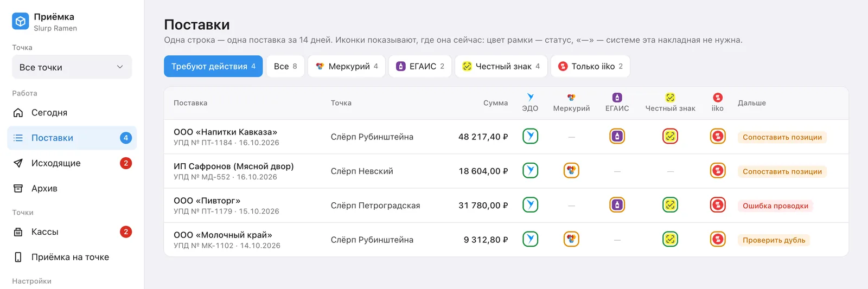Open delivery ООО «Пивторг»

click(x=207, y=200)
